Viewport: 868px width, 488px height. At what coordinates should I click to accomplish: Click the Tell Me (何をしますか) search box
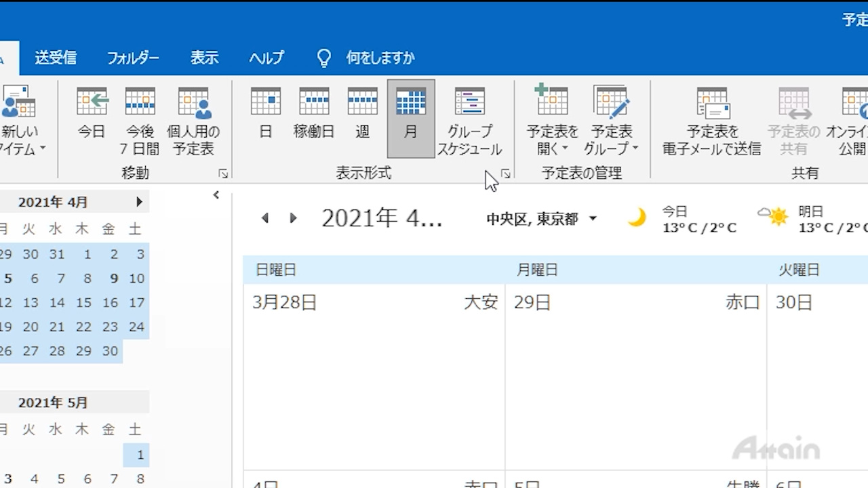pyautogui.click(x=380, y=58)
